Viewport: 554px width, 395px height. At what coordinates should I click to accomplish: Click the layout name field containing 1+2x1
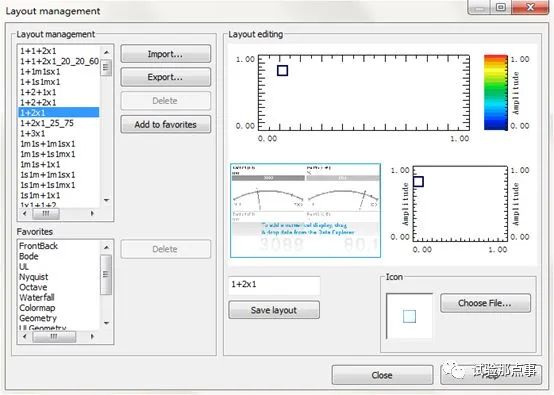(x=274, y=285)
